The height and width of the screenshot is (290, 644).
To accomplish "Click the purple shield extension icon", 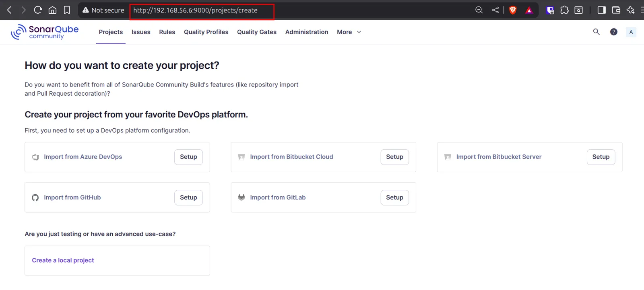I will tap(550, 10).
